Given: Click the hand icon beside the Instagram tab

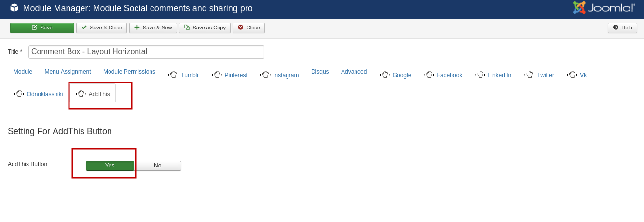Looking at the screenshot, I should click(265, 75).
